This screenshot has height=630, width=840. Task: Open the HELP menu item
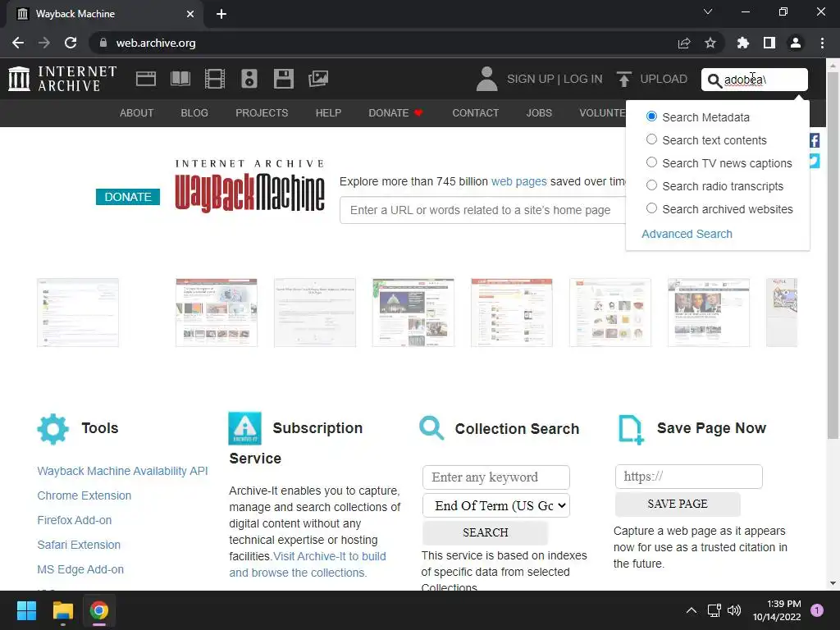click(x=328, y=113)
